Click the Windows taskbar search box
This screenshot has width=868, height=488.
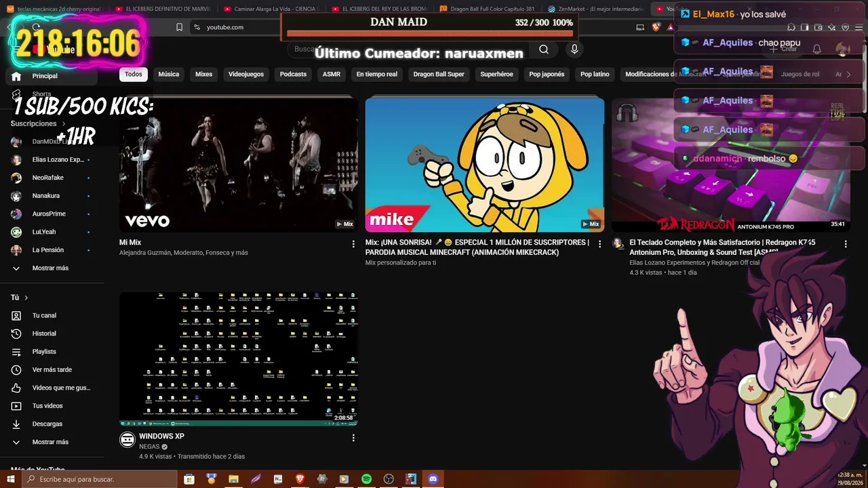click(x=100, y=479)
